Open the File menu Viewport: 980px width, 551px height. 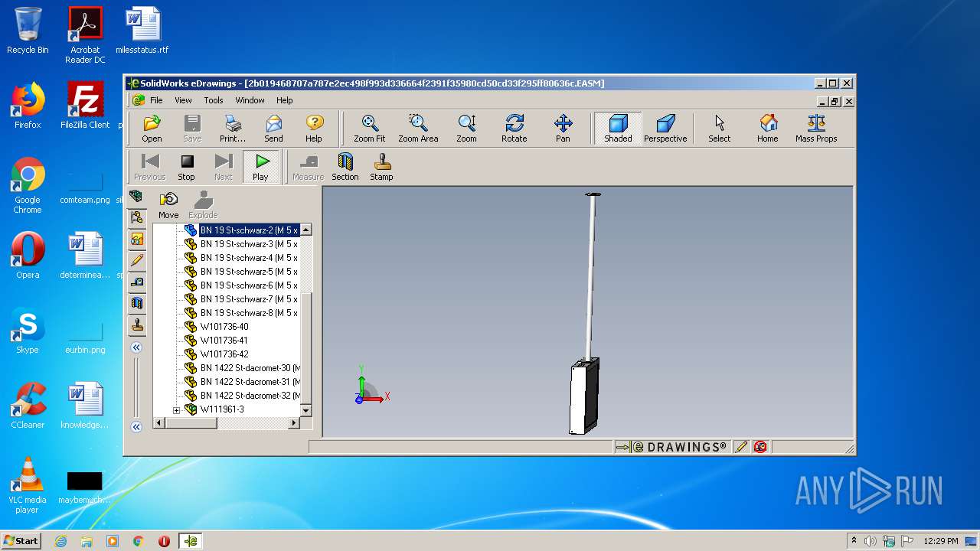pyautogui.click(x=156, y=100)
